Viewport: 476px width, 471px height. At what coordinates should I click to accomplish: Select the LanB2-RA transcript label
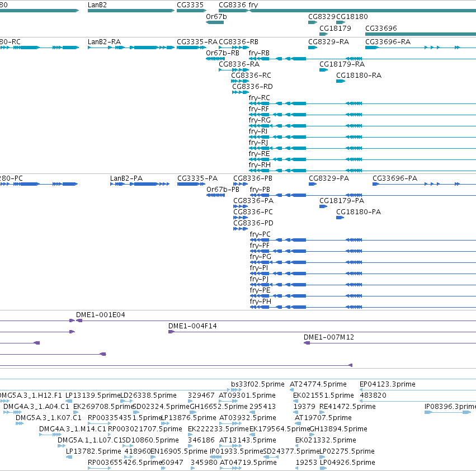coord(104,41)
